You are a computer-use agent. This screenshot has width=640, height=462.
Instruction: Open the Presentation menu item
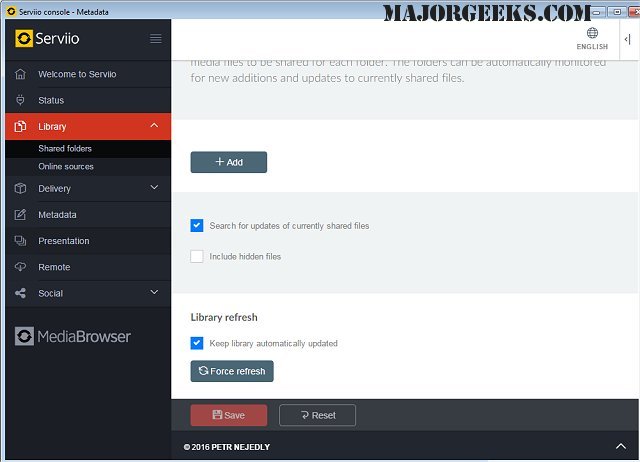88,241
